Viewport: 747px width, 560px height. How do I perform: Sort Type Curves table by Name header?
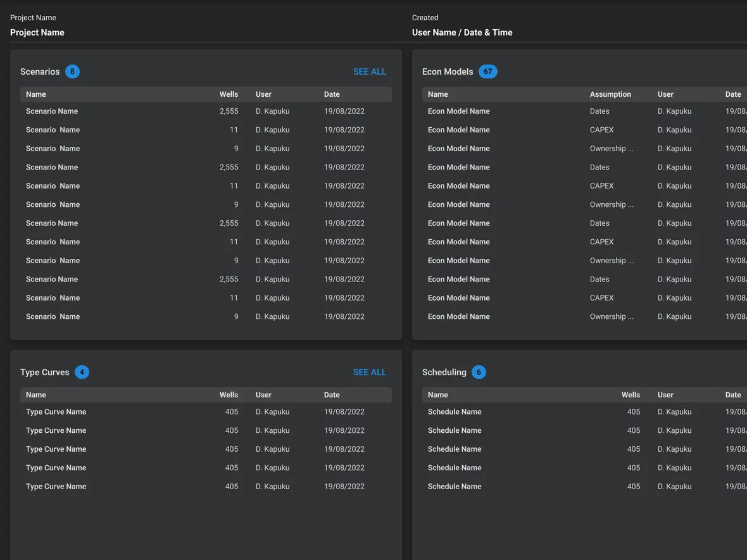point(35,395)
